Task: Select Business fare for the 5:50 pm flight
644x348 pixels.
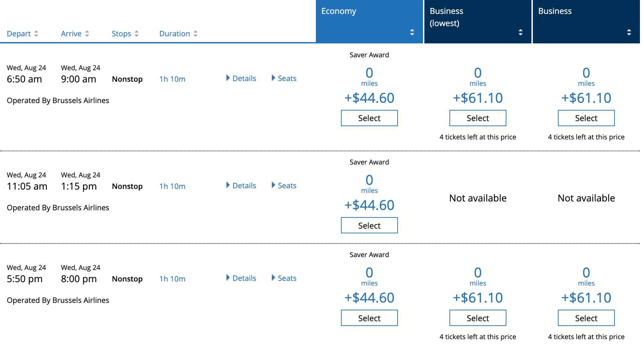Action: click(586, 318)
